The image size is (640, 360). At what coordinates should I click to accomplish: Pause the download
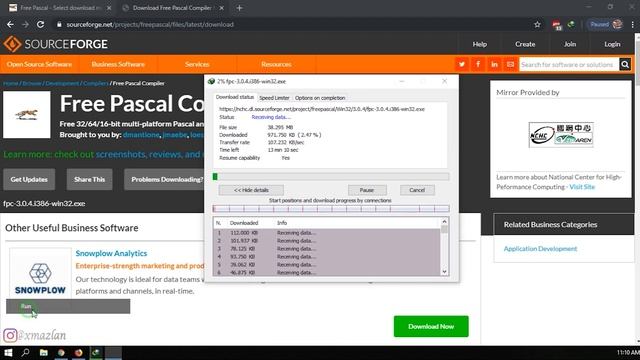[367, 190]
